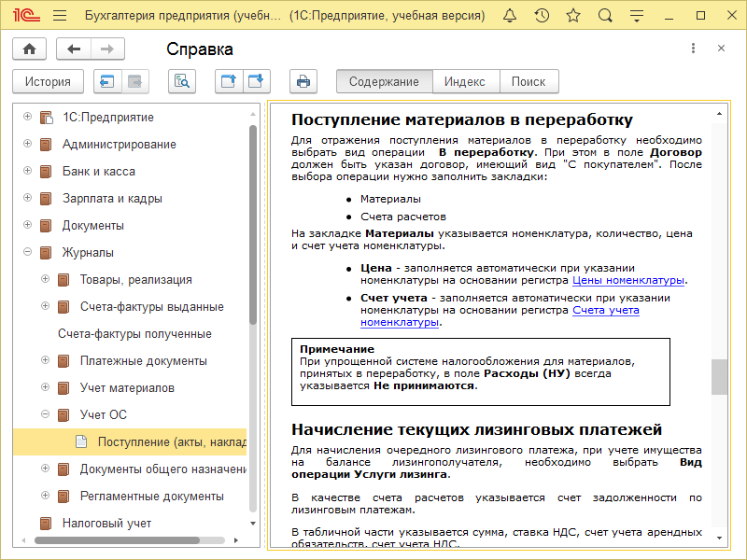
Task: Click the content scroll down arrow
Action: 719,539
